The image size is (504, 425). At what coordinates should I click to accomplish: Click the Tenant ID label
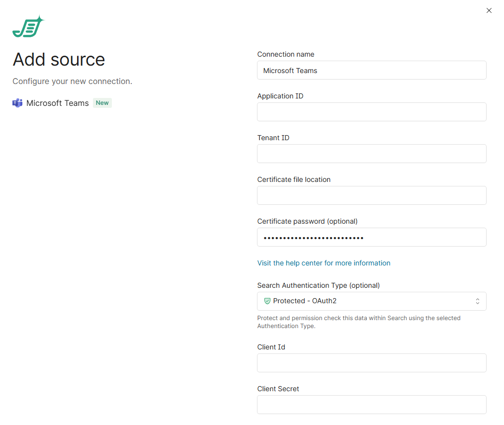[x=273, y=138]
